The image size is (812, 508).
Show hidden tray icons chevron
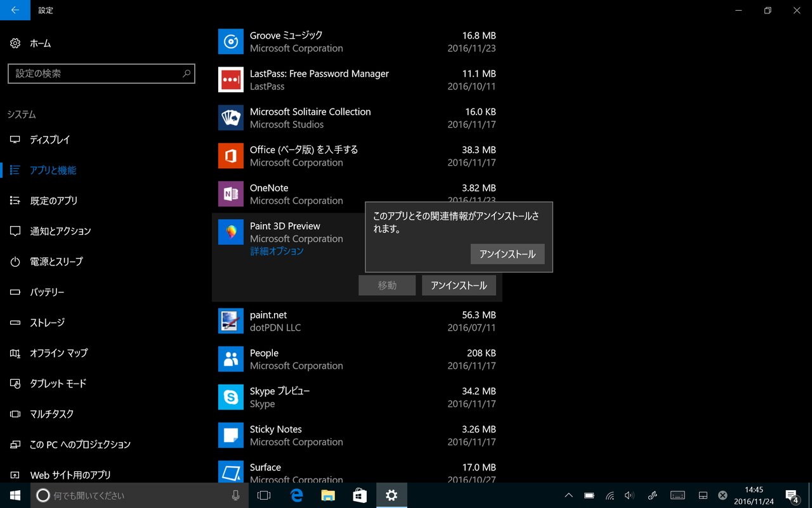[x=568, y=495]
